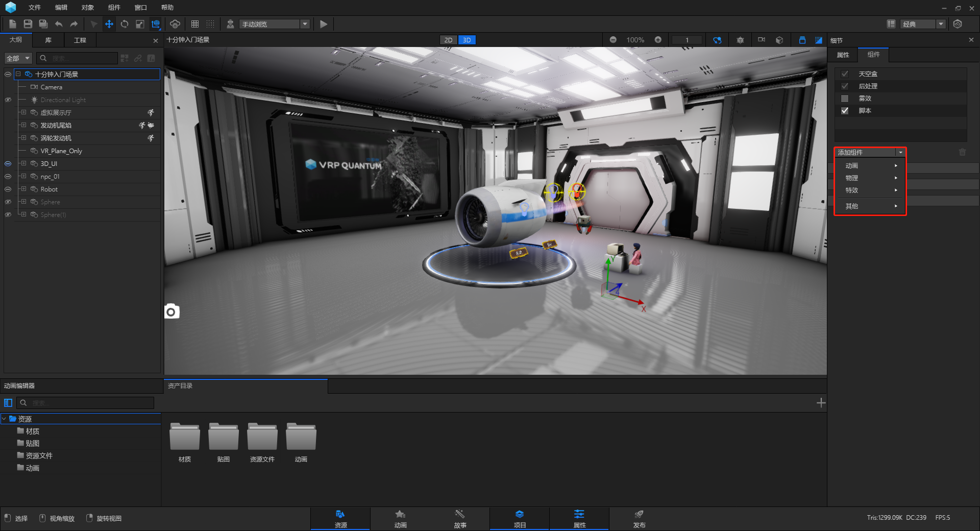Toggle visibility eye for Robot
This screenshot has height=531, width=980.
[x=8, y=189]
